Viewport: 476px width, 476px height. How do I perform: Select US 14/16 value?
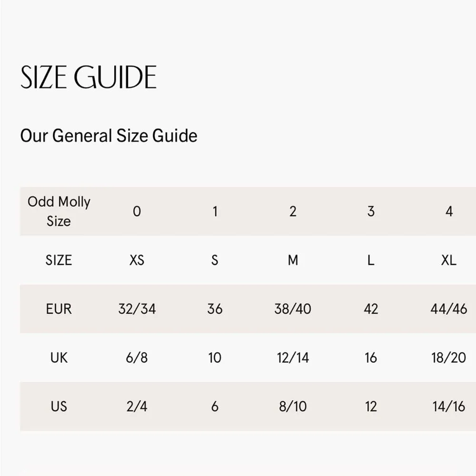coord(449,407)
